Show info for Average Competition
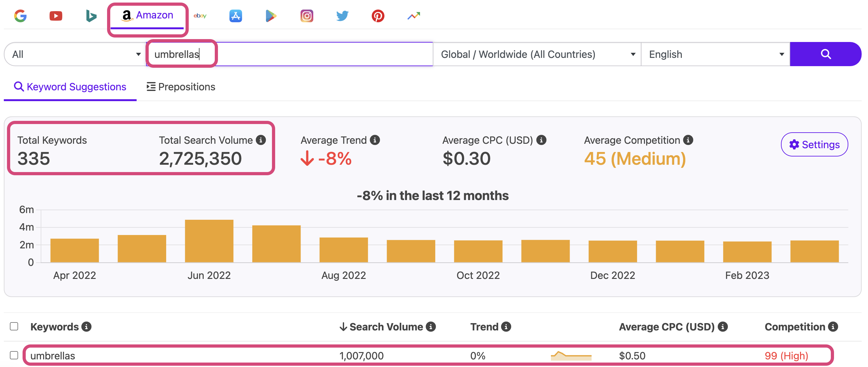Screen dimensions: 868x367 coord(688,140)
